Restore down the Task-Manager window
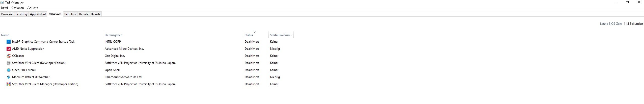The width and height of the screenshot is (644, 104). pos(627,2)
